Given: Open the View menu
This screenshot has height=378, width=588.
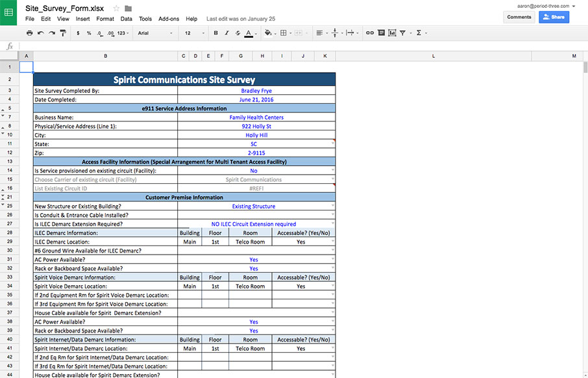Looking at the screenshot, I should (63, 19).
